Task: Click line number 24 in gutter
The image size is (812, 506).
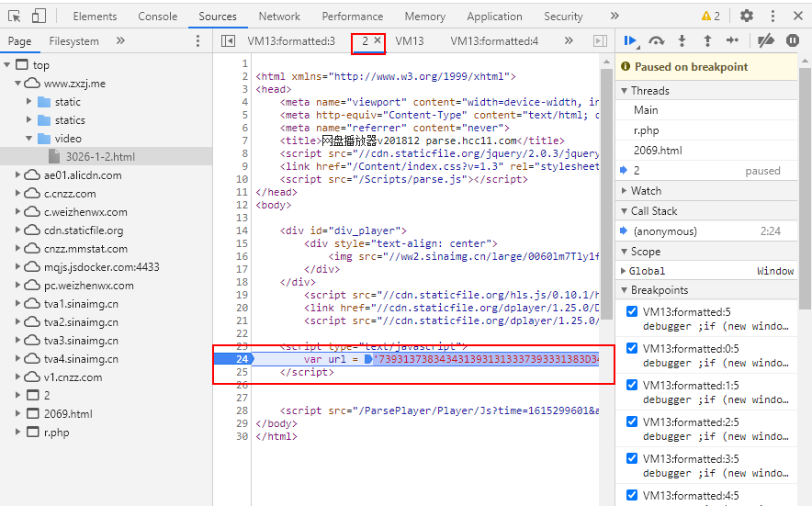Action: click(x=242, y=359)
